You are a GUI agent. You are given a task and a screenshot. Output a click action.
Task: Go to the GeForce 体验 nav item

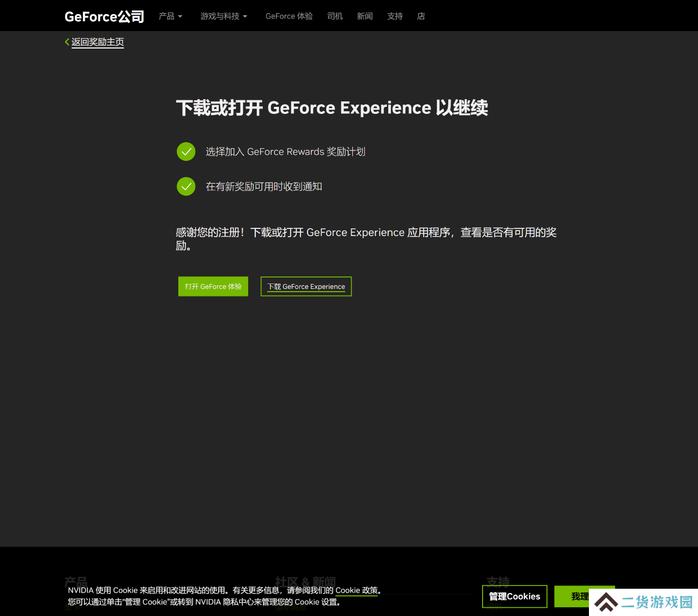point(289,16)
